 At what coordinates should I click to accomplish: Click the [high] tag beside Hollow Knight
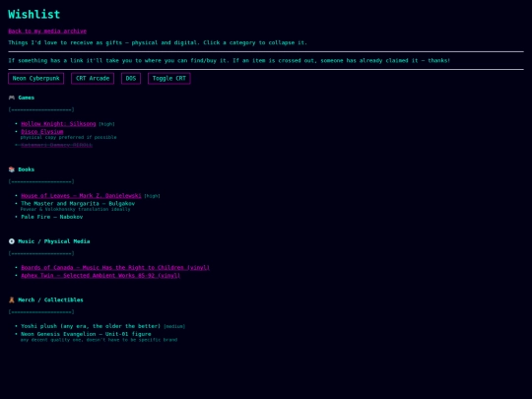click(106, 124)
